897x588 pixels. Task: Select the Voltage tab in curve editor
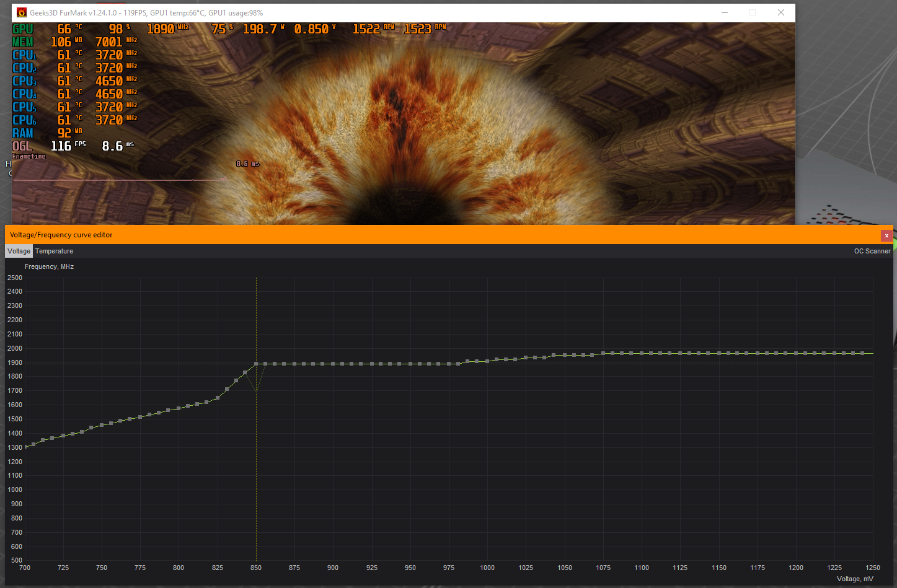[19, 251]
